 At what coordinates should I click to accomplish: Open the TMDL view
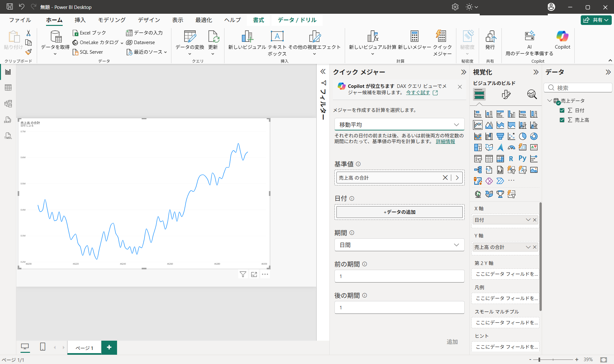coord(8,136)
